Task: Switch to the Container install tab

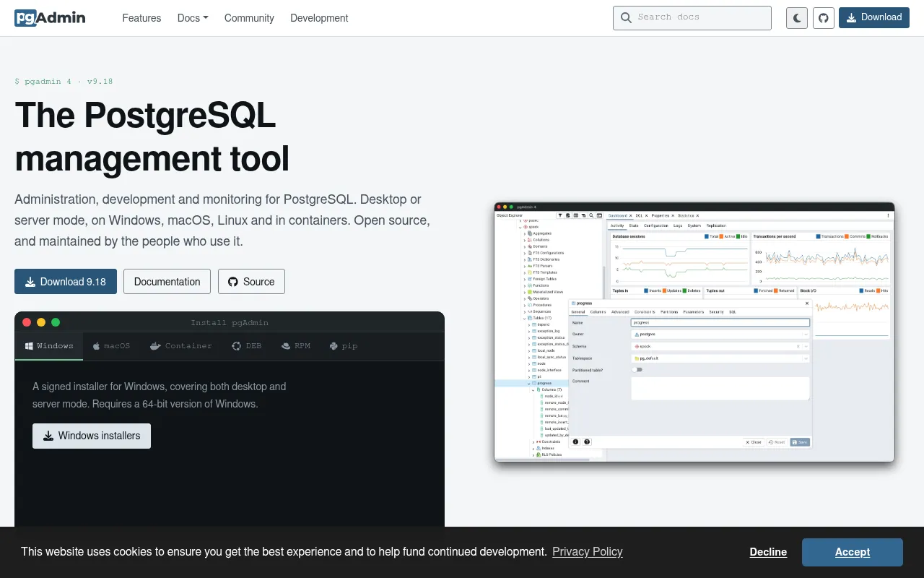Action: 180,346
